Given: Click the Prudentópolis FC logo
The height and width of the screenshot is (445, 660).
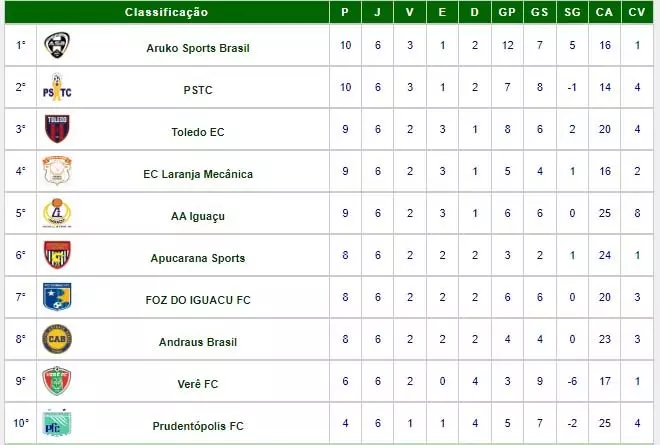Looking at the screenshot, I should point(57,424).
